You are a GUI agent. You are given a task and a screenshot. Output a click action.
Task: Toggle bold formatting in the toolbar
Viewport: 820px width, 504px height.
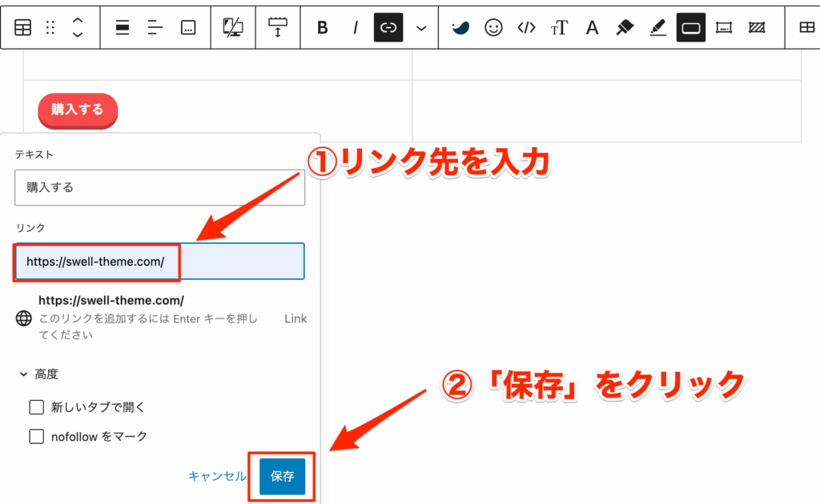[x=323, y=28]
